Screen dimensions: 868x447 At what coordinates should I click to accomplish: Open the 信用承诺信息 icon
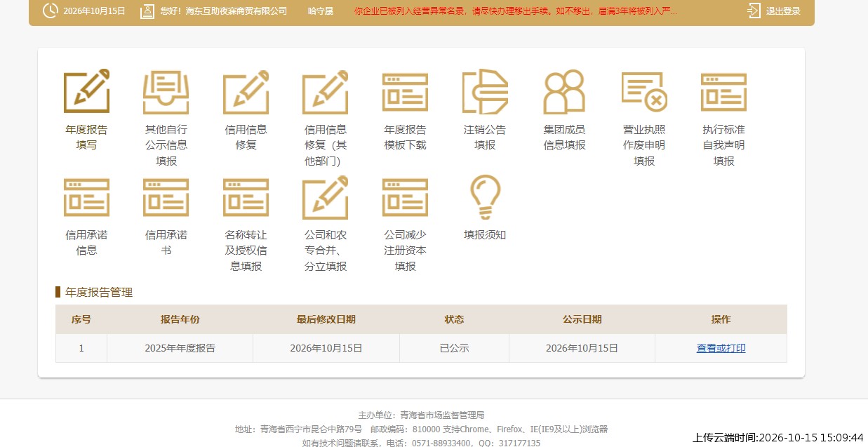point(86,197)
